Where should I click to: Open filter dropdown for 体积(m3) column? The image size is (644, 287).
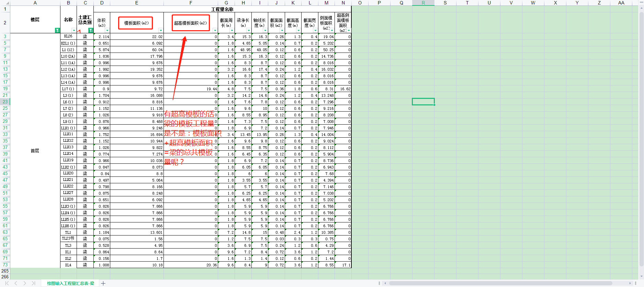click(107, 31)
